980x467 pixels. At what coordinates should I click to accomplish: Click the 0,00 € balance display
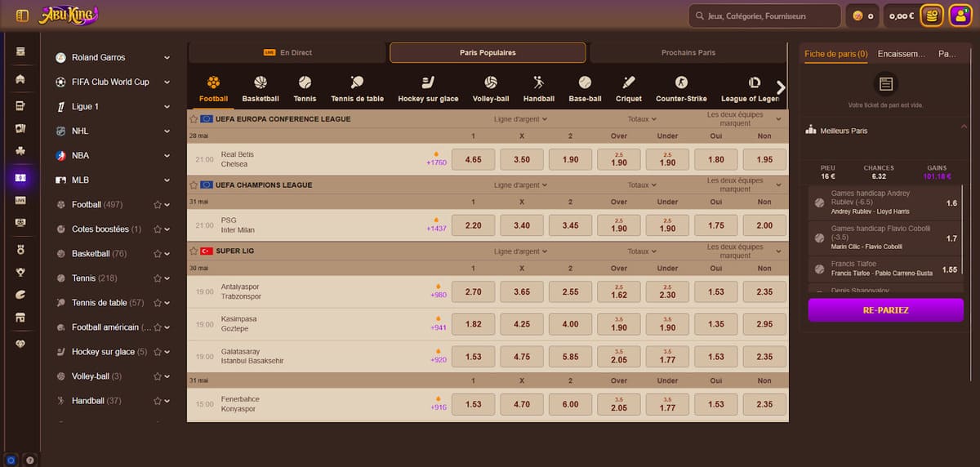tap(901, 16)
